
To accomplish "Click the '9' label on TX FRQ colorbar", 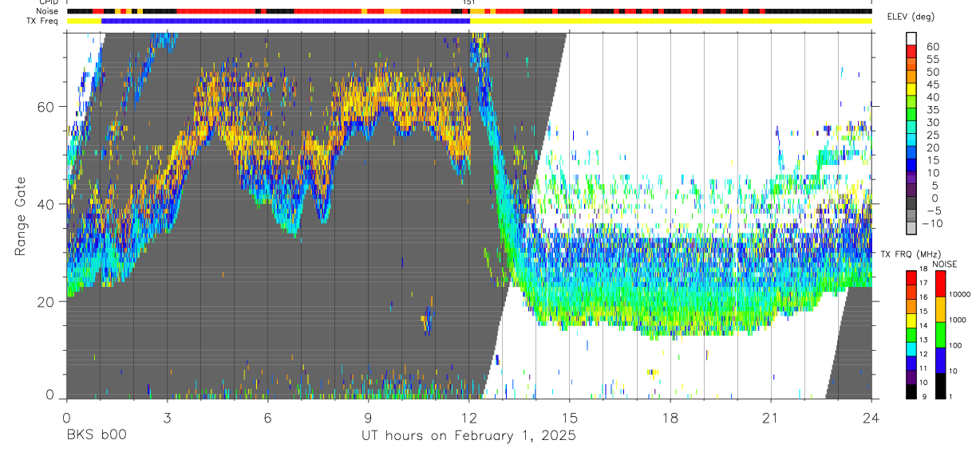I will 926,397.
